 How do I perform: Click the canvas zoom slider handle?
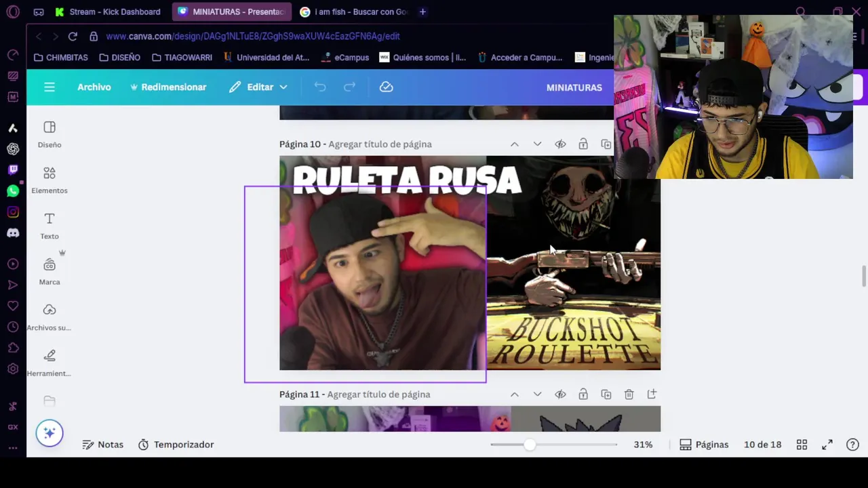pos(529,445)
